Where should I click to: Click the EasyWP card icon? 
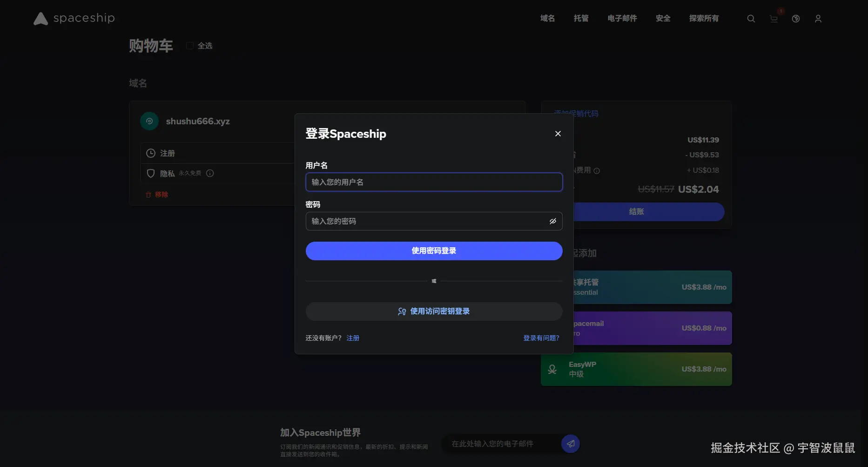click(x=552, y=369)
